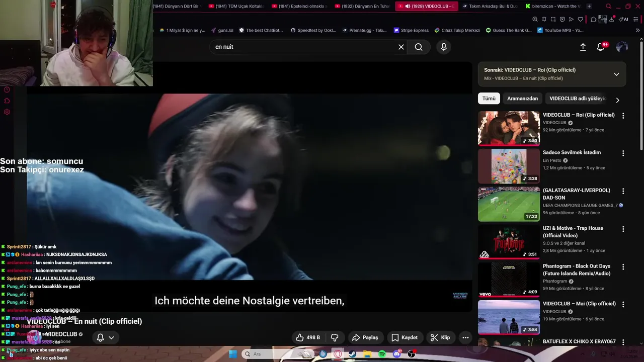Click the Kaydet save button
Viewport: 644px width, 362px height.
pos(405,337)
